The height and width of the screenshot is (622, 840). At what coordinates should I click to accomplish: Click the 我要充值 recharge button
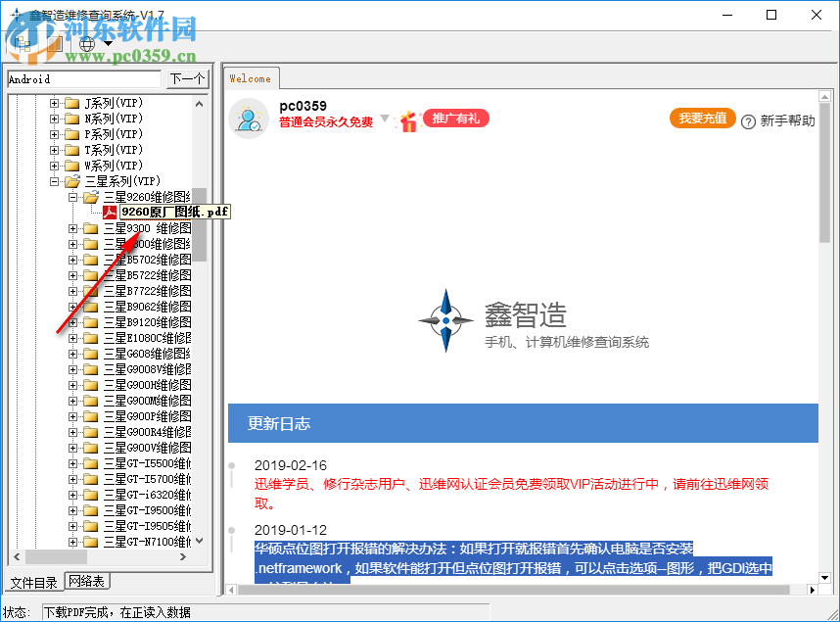coord(702,118)
